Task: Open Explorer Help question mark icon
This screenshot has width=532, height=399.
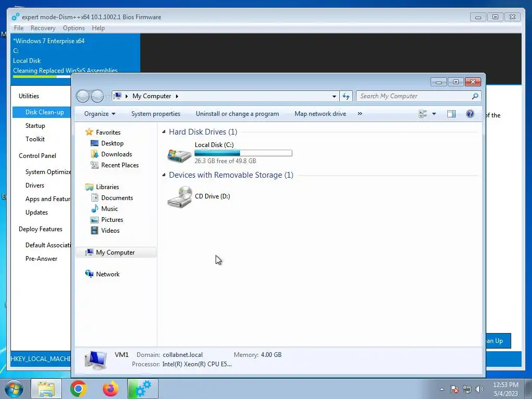Action: 470,114
